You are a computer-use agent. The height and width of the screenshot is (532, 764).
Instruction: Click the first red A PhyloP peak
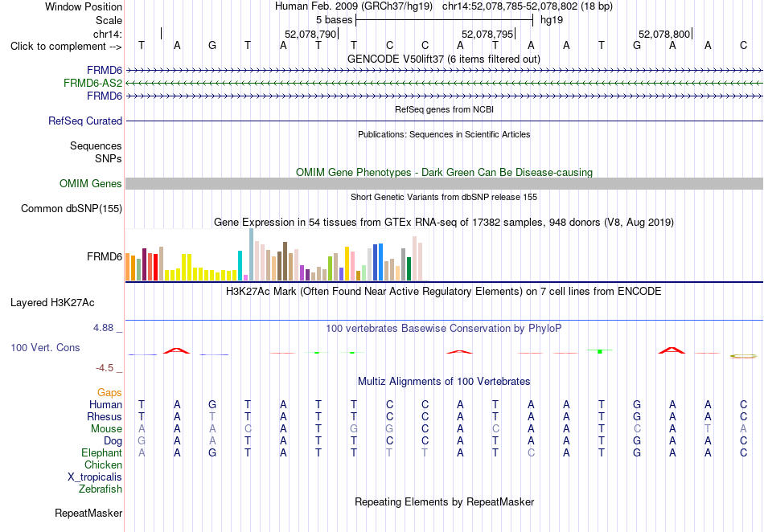[x=176, y=350]
